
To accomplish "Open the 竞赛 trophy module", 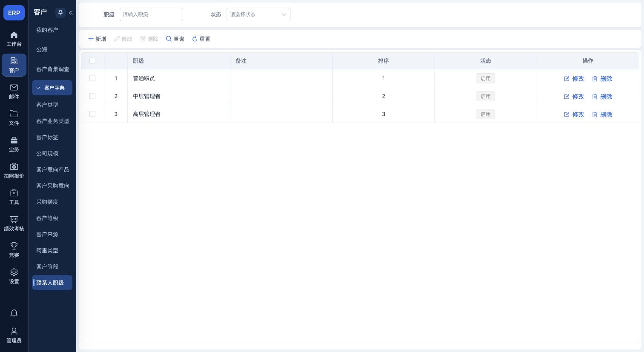I will 14,250.
